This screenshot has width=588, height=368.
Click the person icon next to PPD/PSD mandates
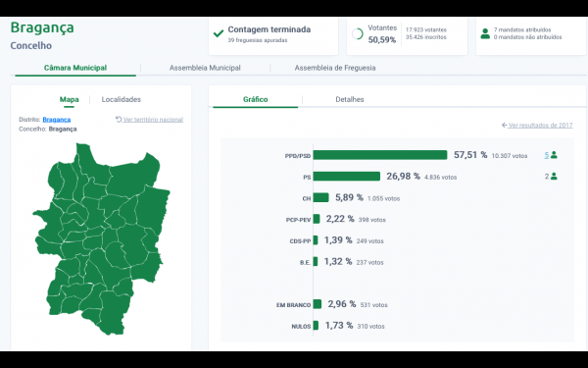(554, 155)
